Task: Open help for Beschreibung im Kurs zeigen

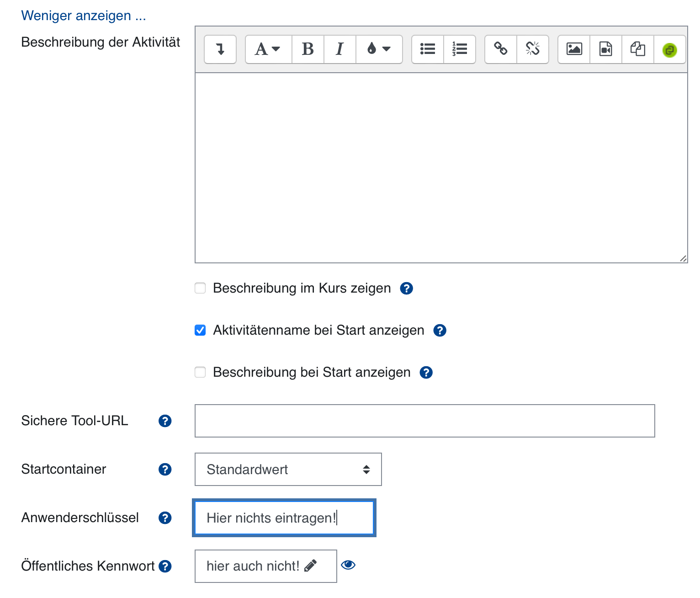Action: [406, 288]
